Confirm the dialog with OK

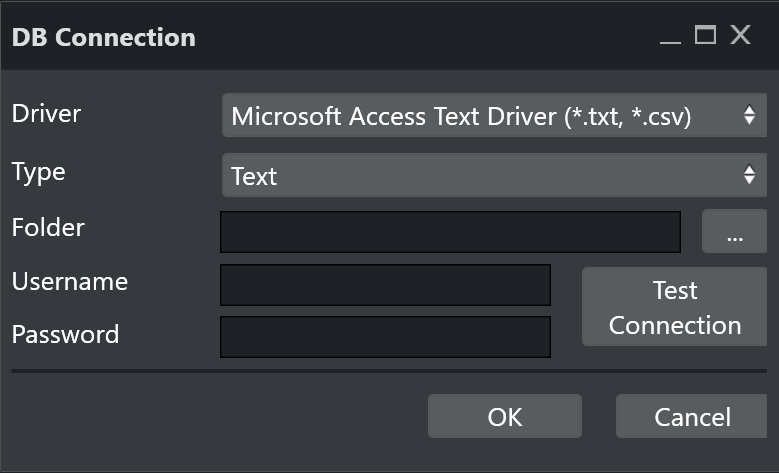(504, 416)
